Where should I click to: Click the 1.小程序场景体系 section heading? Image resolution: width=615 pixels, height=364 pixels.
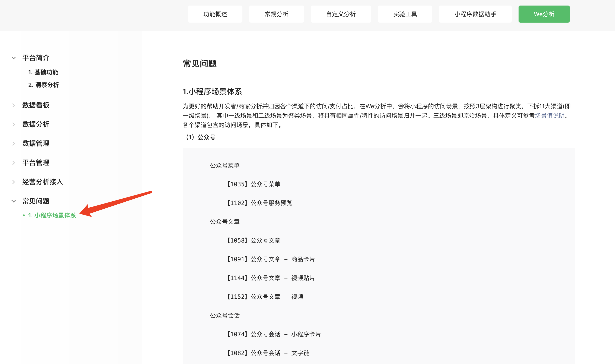(x=212, y=92)
